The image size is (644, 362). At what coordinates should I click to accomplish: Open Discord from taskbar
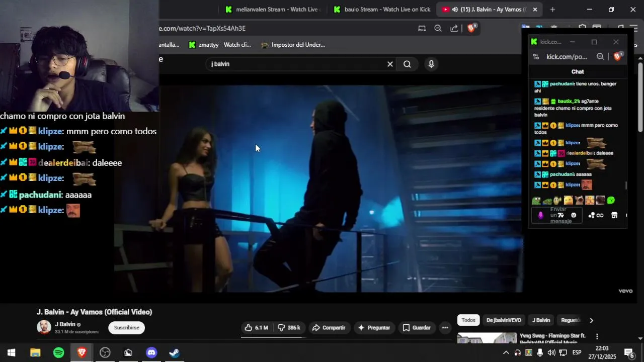[x=151, y=352]
